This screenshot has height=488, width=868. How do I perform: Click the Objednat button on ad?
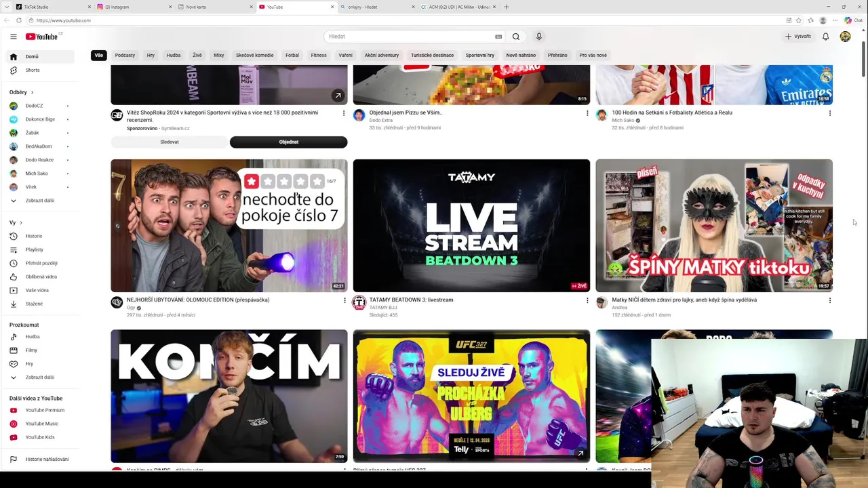[289, 142]
